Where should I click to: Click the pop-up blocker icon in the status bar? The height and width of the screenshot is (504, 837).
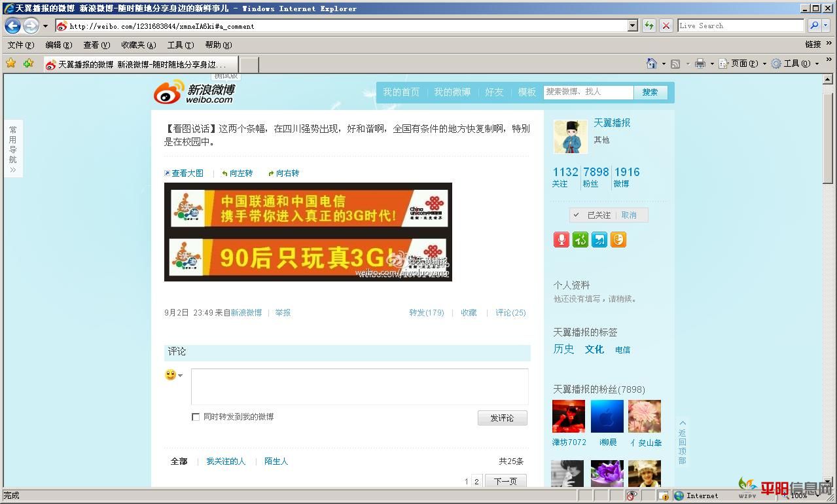[663, 495]
